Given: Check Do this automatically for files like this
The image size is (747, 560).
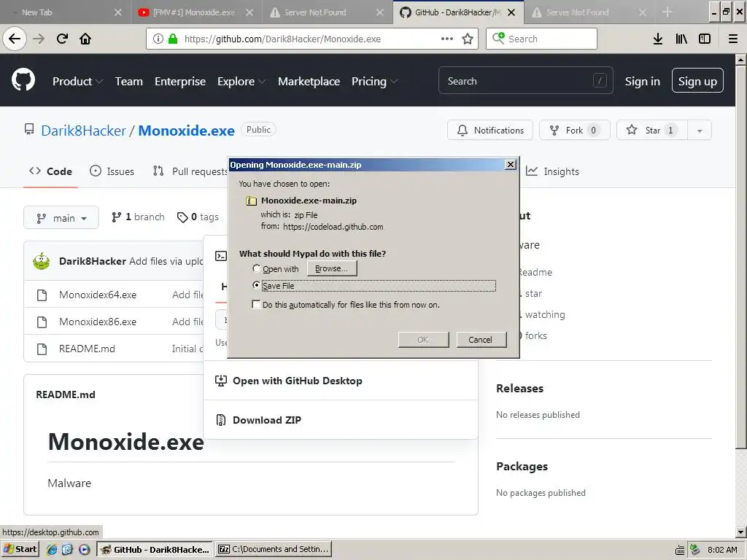Looking at the screenshot, I should tap(256, 304).
